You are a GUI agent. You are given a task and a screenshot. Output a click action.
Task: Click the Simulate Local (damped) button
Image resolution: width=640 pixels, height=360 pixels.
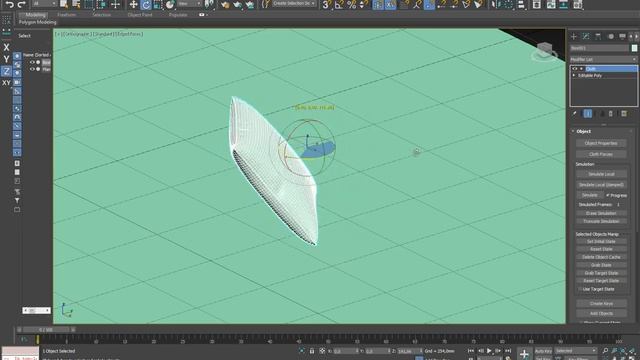point(601,185)
